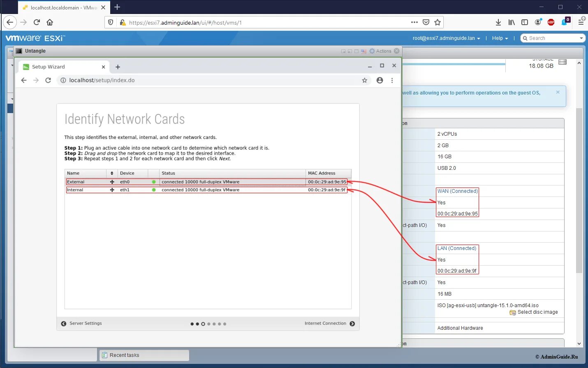Screen dimensions: 588x368
Task: Open Actions gear in Untangle console
Action: [x=380, y=51]
